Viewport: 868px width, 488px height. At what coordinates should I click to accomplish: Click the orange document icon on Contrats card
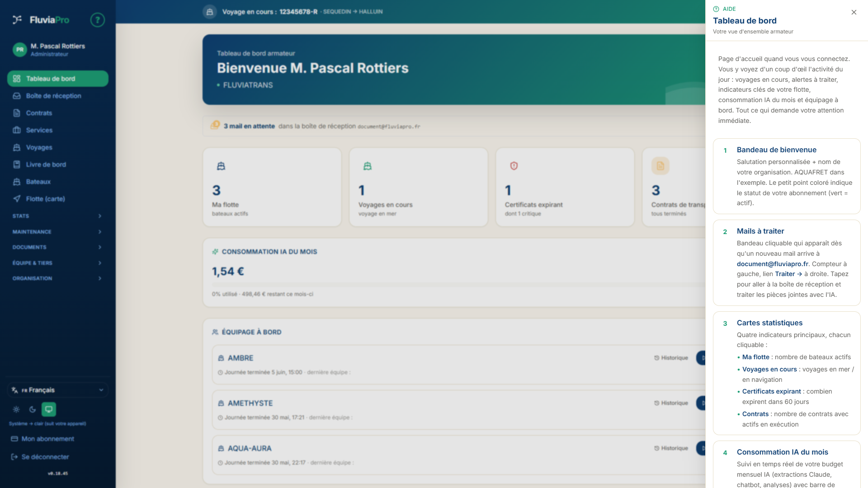[660, 166]
